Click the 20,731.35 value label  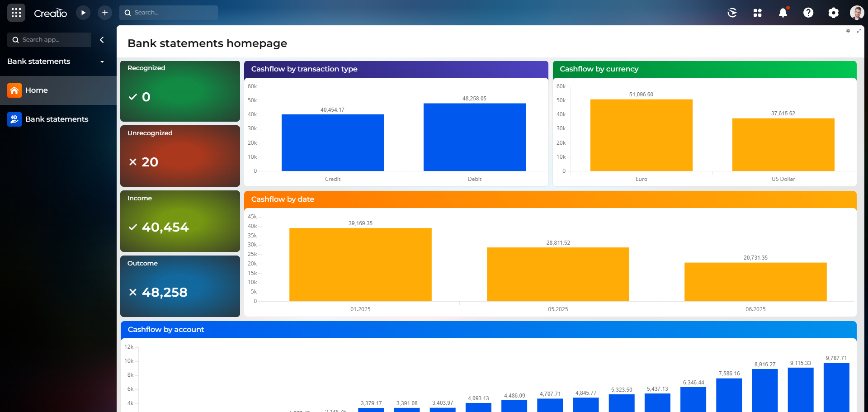(x=755, y=258)
